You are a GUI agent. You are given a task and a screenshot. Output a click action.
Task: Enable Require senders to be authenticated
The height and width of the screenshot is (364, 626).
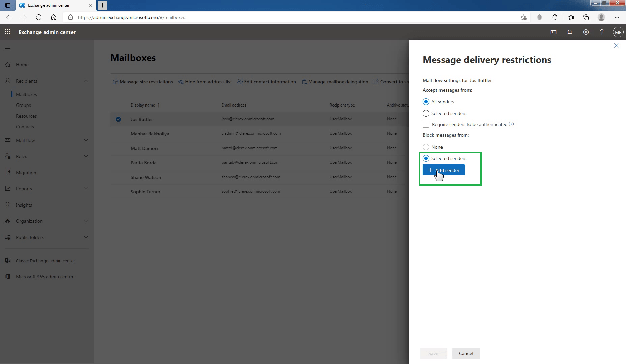[x=426, y=124]
